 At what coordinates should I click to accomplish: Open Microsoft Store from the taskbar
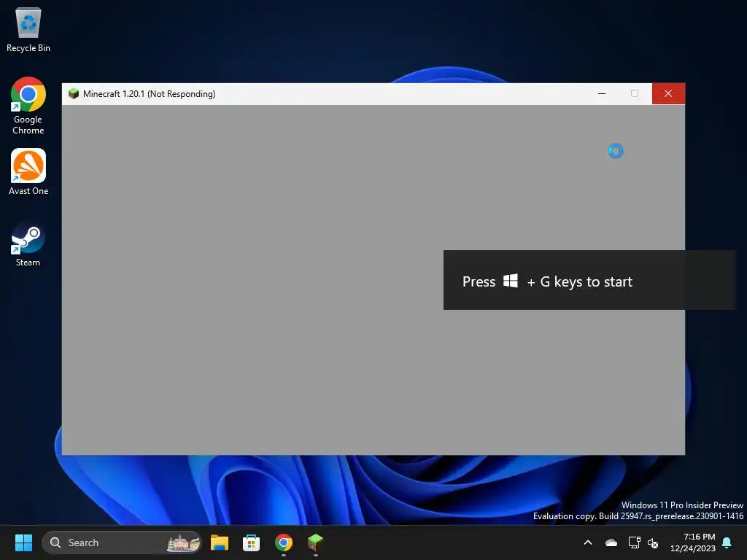(251, 542)
